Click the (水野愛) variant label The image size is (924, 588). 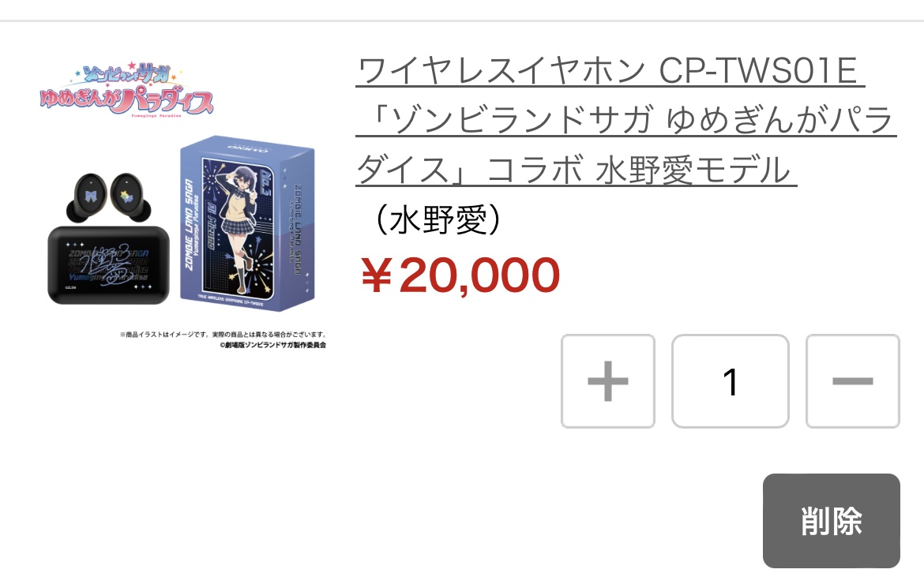point(438,219)
